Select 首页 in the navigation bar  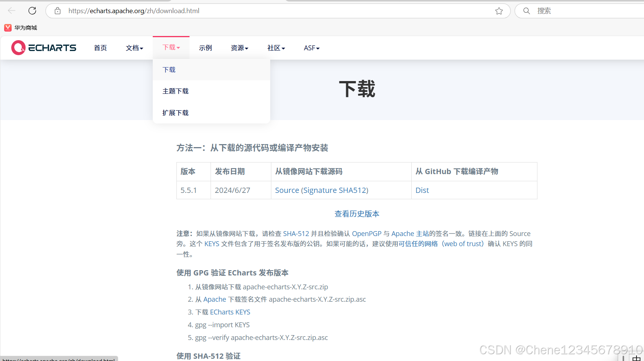100,48
